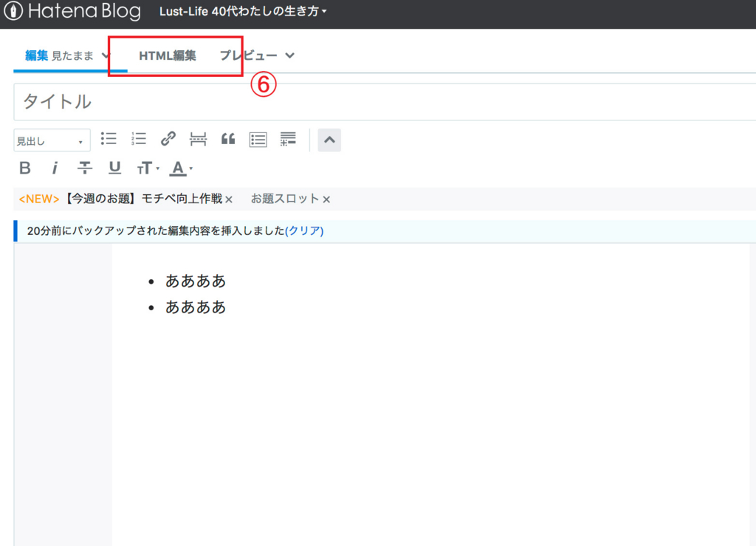Insert a table of contents
The width and height of the screenshot is (756, 546).
pyautogui.click(x=258, y=140)
